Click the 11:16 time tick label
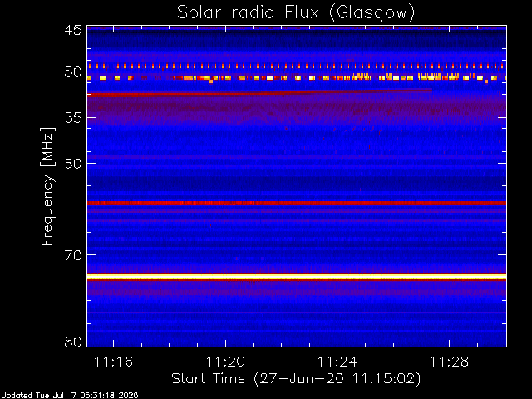Viewport: 532px width, 399px height. point(113,362)
